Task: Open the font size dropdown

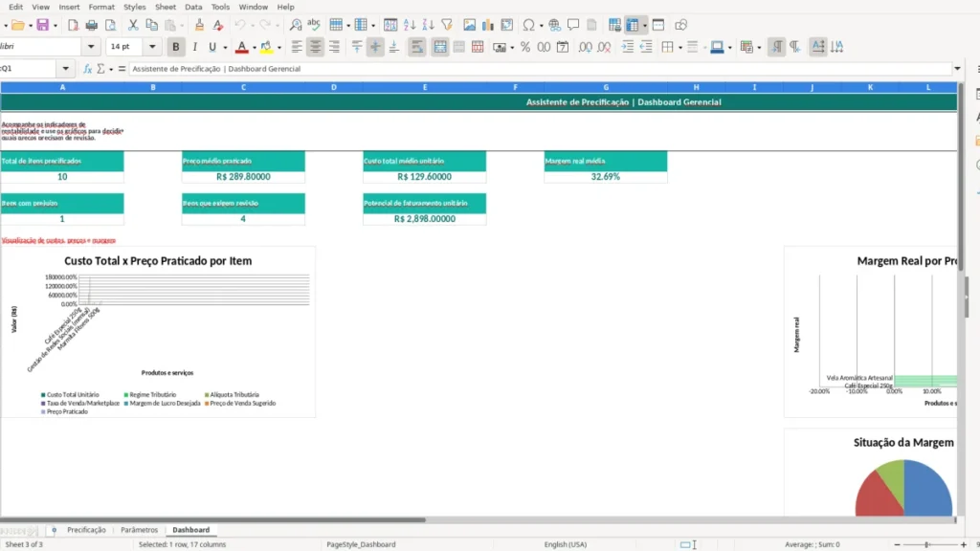Action: (x=152, y=47)
